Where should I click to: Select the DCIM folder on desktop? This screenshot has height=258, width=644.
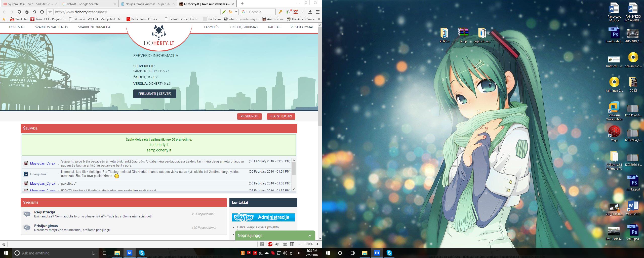coord(633,84)
